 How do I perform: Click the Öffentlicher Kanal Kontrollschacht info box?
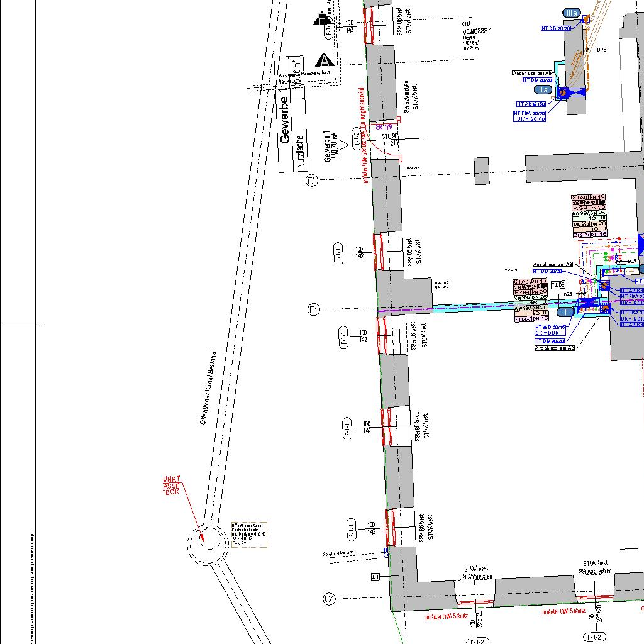tap(250, 534)
